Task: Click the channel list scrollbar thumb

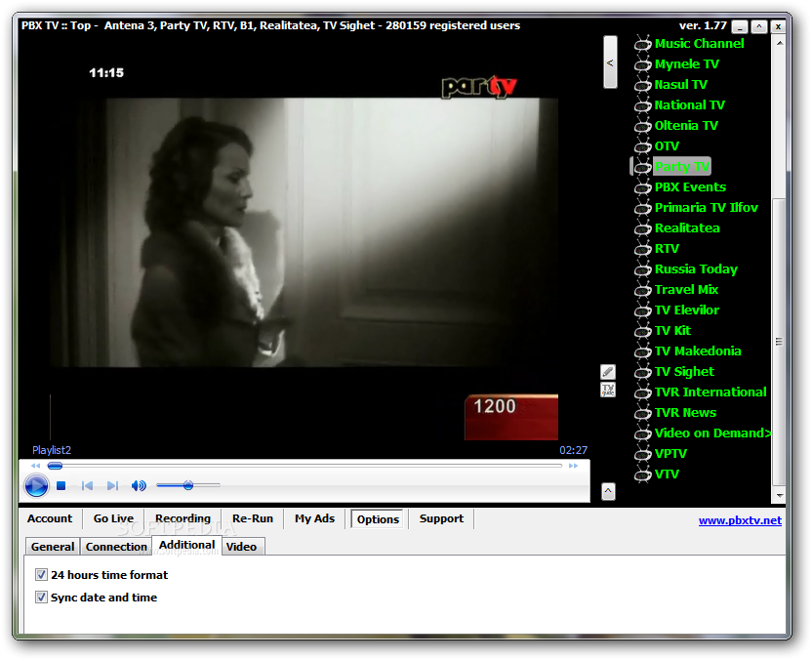Action: pyautogui.click(x=780, y=342)
